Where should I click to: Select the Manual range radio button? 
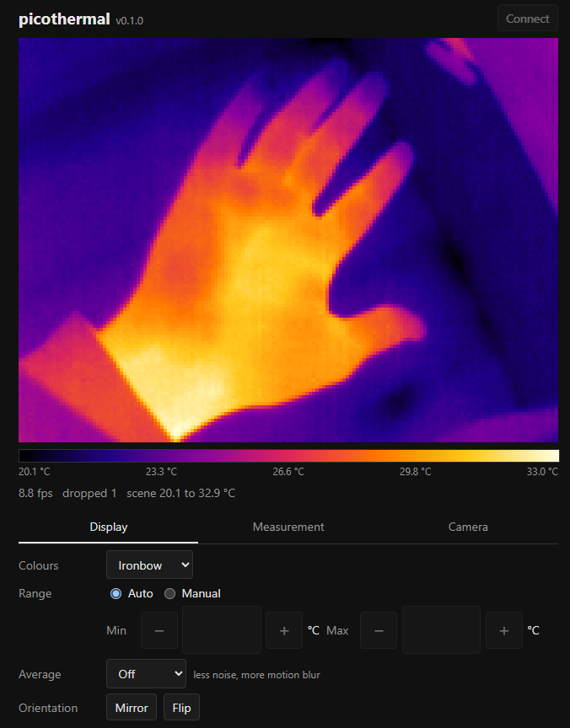click(x=170, y=593)
